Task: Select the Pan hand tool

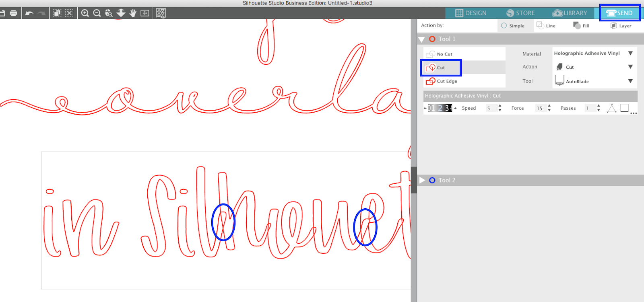Action: pos(133,13)
